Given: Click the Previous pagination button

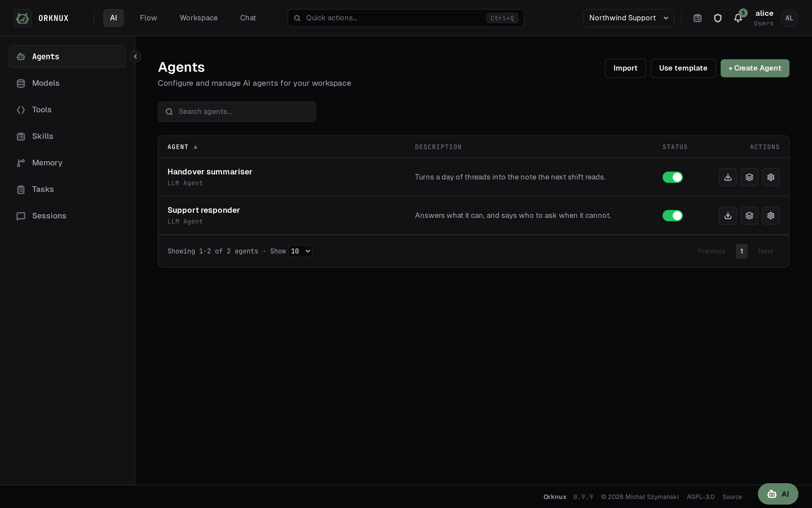Looking at the screenshot, I should pyautogui.click(x=711, y=251).
